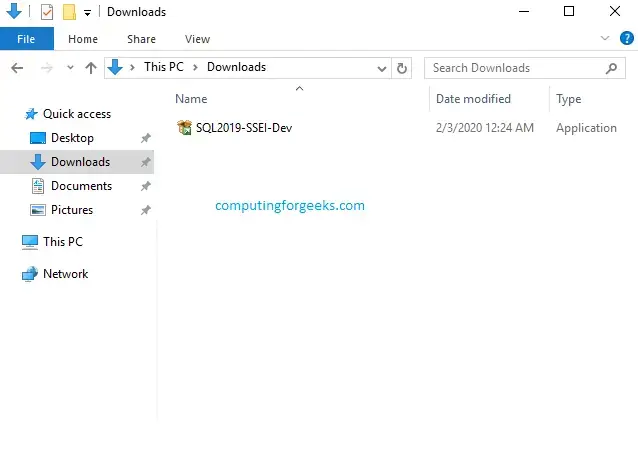The image size is (638, 457).
Task: Click the Refresh button beside address bar
Action: (402, 68)
